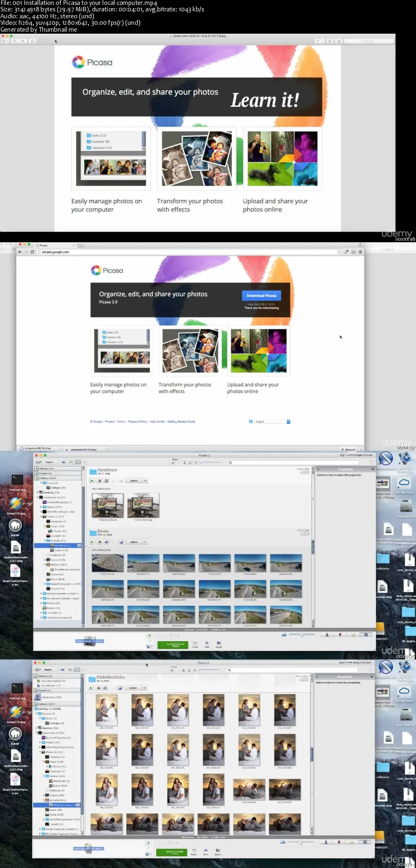Open the Upload dropdown arrow for MichelleLidoKey
This screenshot has height=868, width=416.
(145, 688)
